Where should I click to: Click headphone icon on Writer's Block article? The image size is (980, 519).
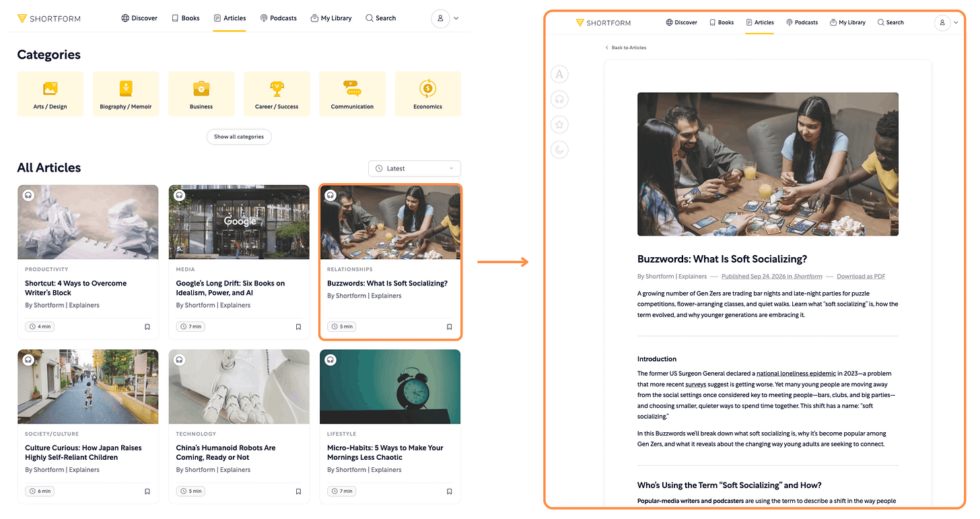click(28, 195)
